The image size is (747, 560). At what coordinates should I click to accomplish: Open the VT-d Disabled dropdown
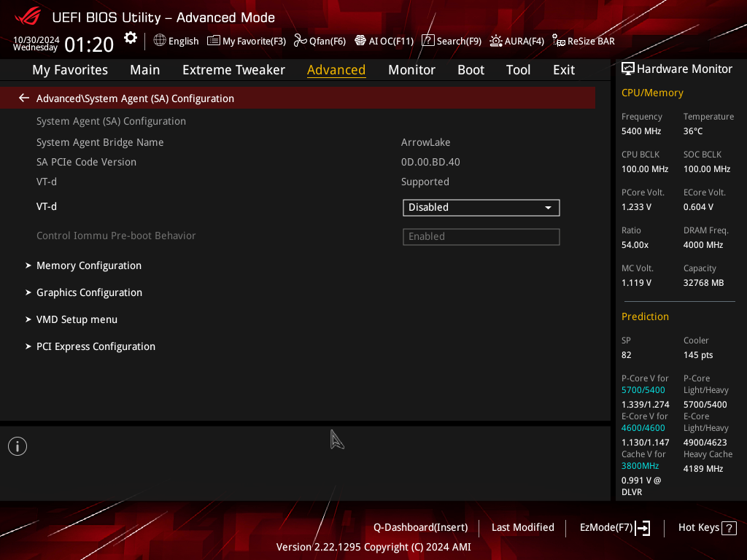click(481, 208)
